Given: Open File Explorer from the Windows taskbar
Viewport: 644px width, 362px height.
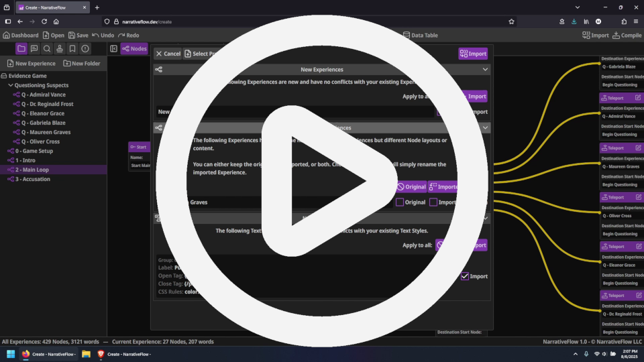Looking at the screenshot, I should tap(86, 354).
